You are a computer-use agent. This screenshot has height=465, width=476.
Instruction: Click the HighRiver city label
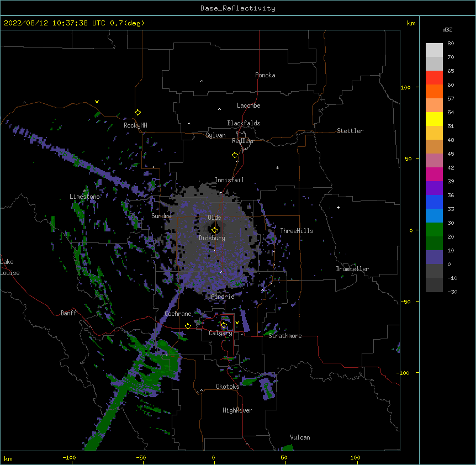(237, 410)
